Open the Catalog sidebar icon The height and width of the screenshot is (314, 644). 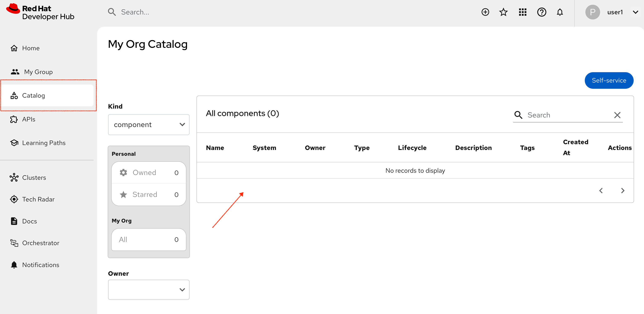14,95
